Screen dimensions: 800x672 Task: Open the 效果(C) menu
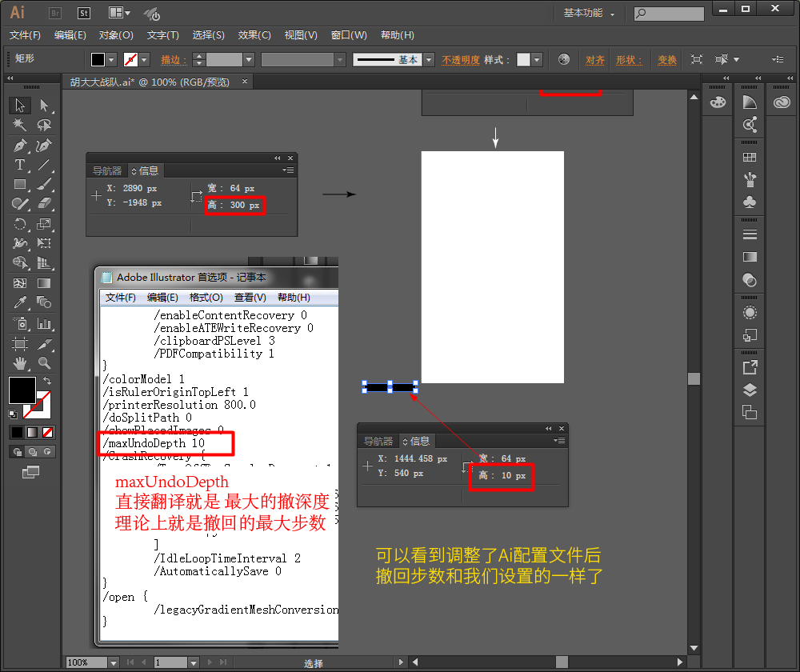(254, 35)
